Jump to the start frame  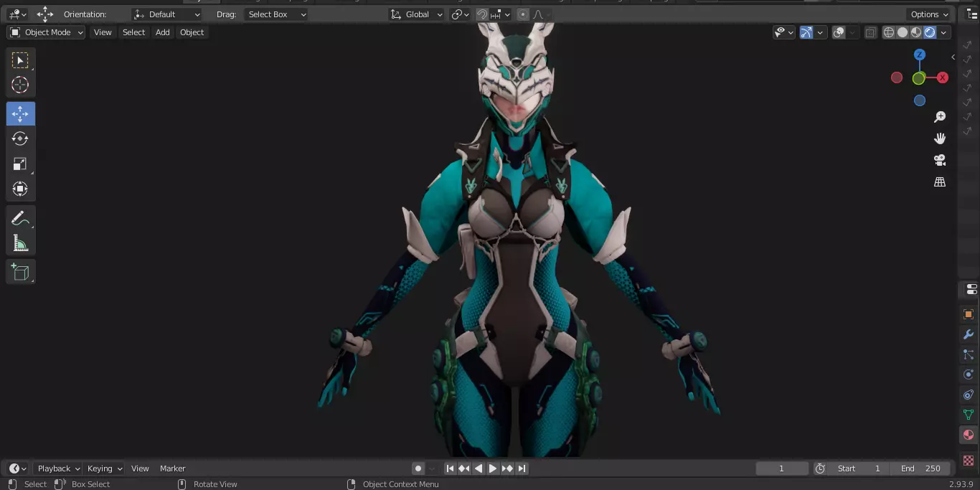pos(450,468)
